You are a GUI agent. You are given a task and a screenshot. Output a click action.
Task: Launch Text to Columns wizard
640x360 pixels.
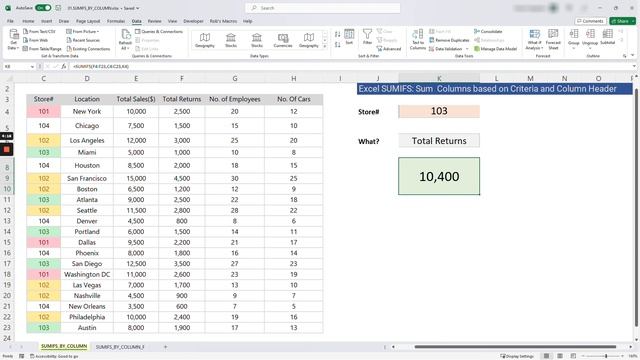tap(418, 40)
